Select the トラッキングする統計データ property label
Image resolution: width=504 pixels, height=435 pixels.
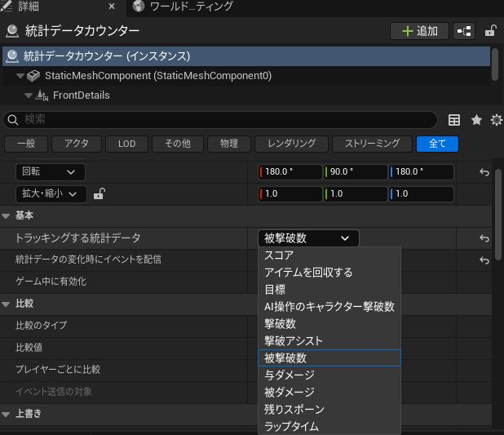point(78,238)
